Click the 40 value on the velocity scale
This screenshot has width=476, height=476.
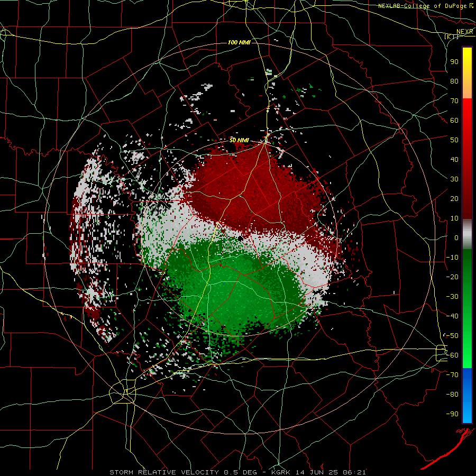454,159
